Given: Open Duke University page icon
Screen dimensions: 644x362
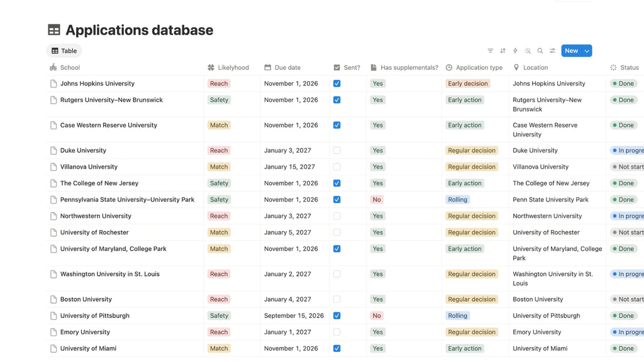Looking at the screenshot, I should pyautogui.click(x=53, y=151).
